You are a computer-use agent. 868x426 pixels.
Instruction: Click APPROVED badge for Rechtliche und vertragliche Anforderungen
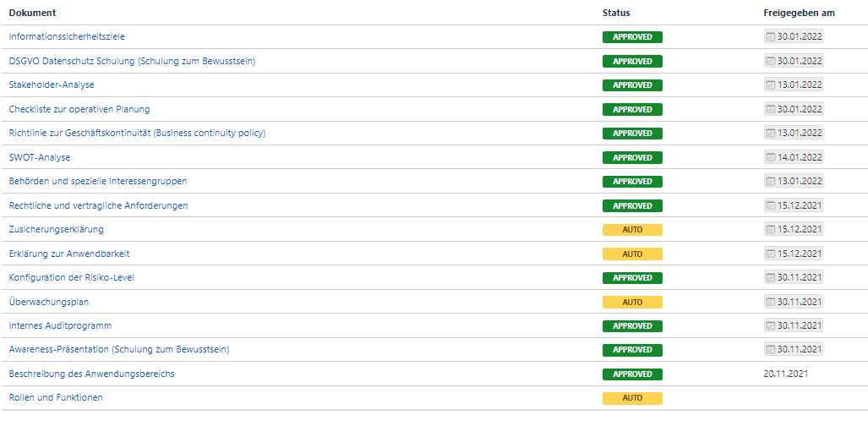tap(632, 205)
